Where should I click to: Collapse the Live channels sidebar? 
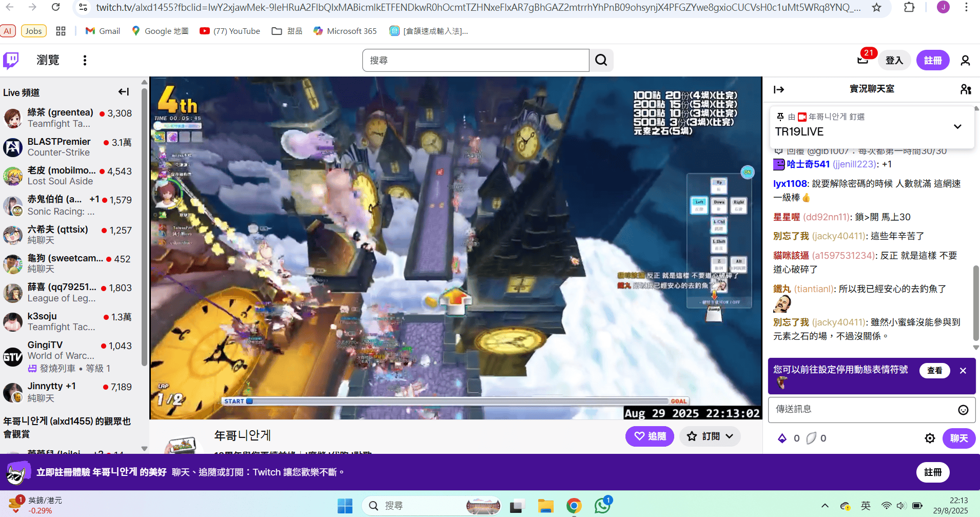124,92
